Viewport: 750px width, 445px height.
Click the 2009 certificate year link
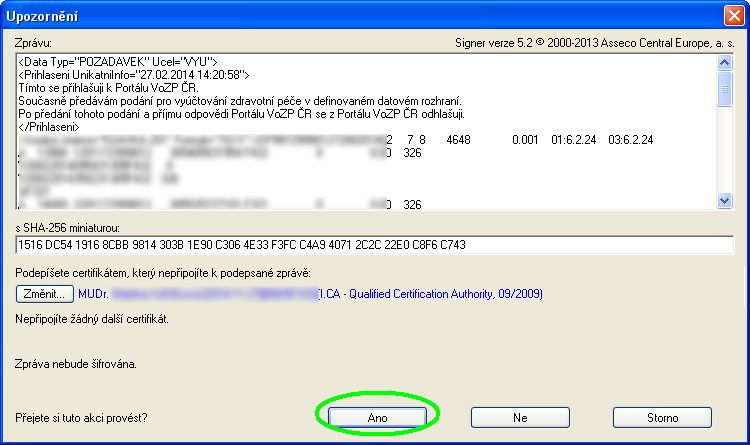527,294
